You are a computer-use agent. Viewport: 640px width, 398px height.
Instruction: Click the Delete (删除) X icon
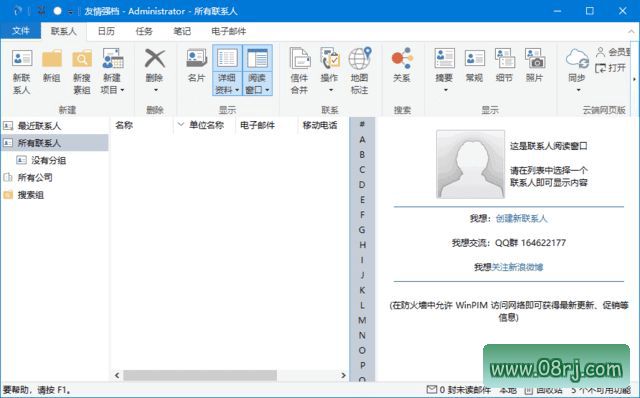(x=155, y=59)
